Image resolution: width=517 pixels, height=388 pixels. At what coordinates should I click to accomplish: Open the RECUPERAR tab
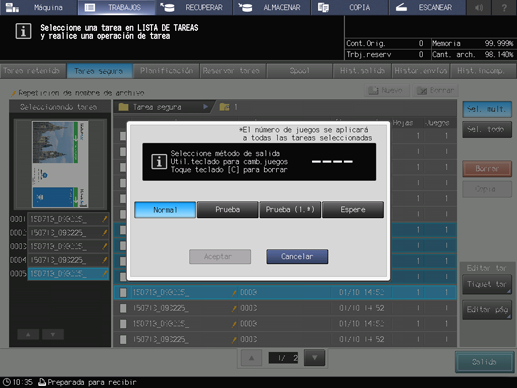point(194,7)
